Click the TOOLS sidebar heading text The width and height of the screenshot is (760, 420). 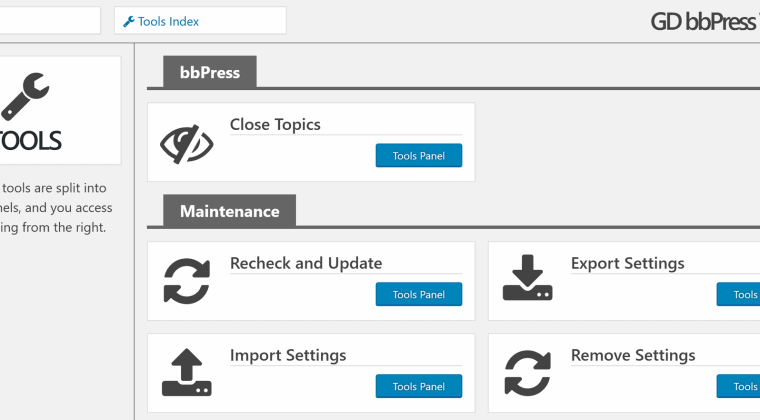(x=30, y=141)
